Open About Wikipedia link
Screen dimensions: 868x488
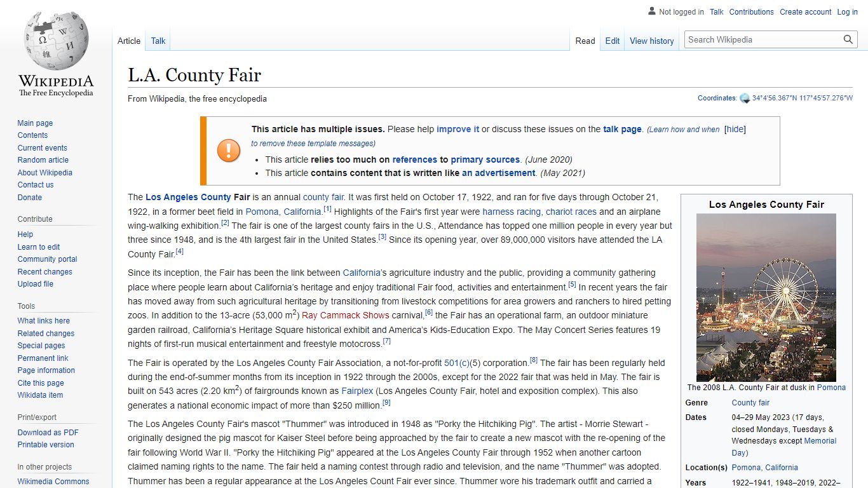[44, 173]
